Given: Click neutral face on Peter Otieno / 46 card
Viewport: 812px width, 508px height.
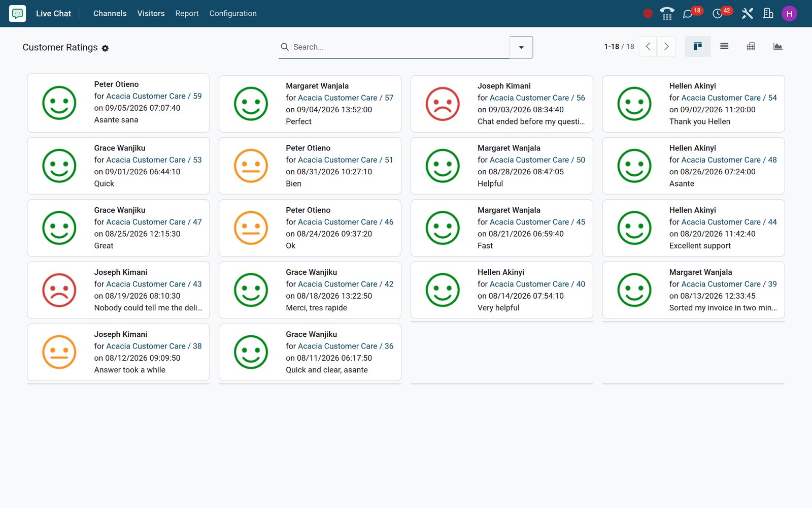Looking at the screenshot, I should (251, 228).
